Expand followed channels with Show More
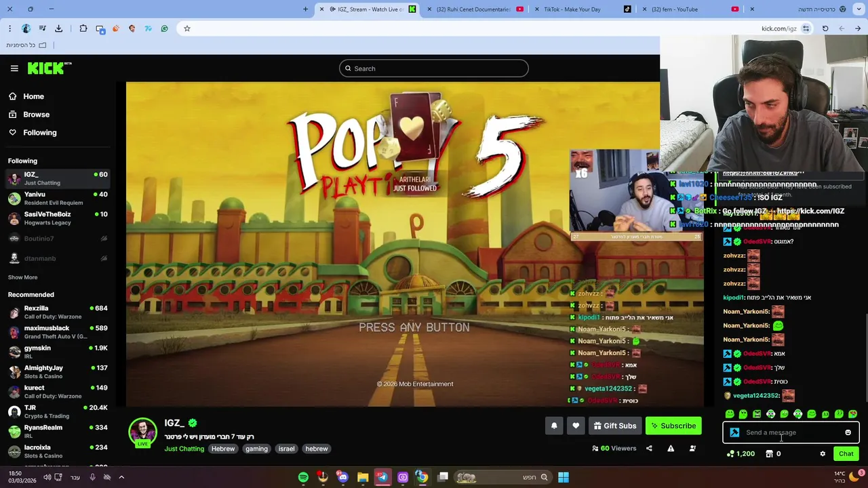 [x=22, y=277]
